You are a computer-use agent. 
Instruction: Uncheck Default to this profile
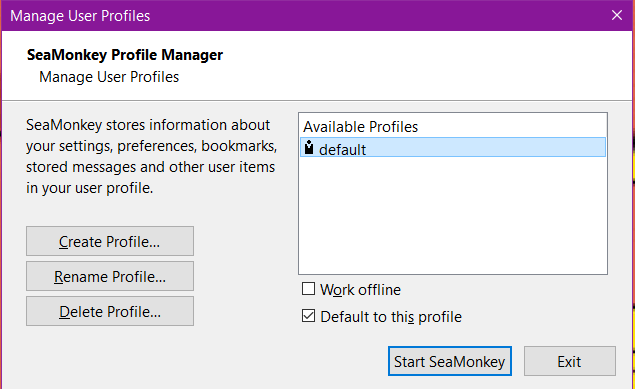308,316
